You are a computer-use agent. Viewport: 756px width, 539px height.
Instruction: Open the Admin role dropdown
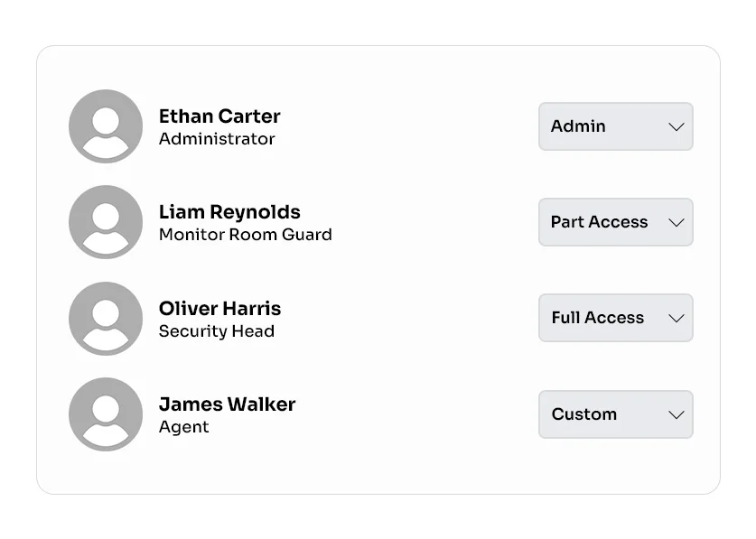615,126
